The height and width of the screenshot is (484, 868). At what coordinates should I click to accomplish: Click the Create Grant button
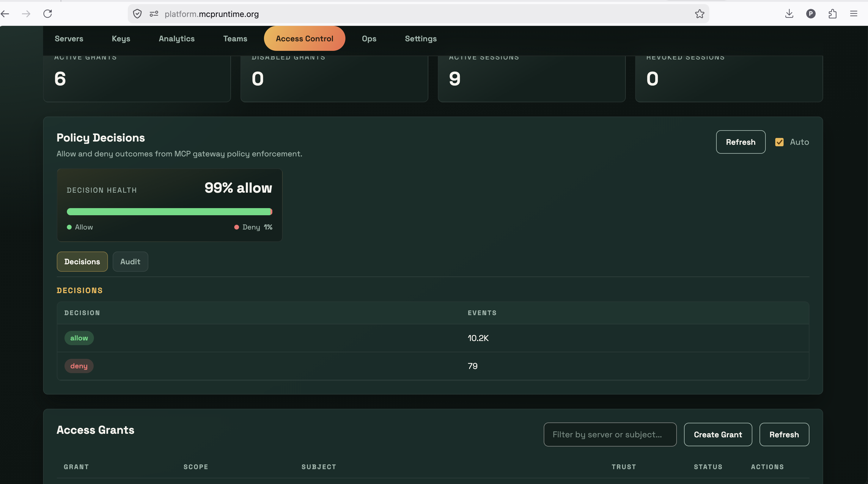(718, 434)
